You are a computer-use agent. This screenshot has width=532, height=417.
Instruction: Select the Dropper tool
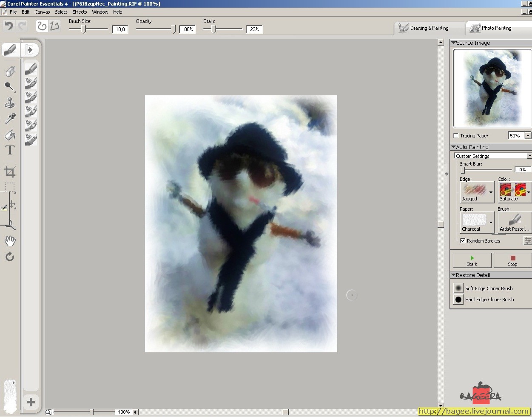(x=10, y=118)
